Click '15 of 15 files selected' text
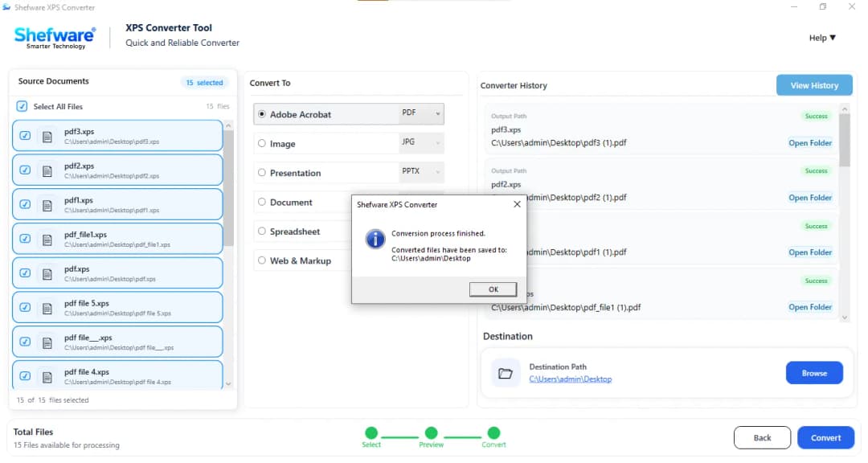This screenshot has width=868, height=463. pyautogui.click(x=52, y=400)
